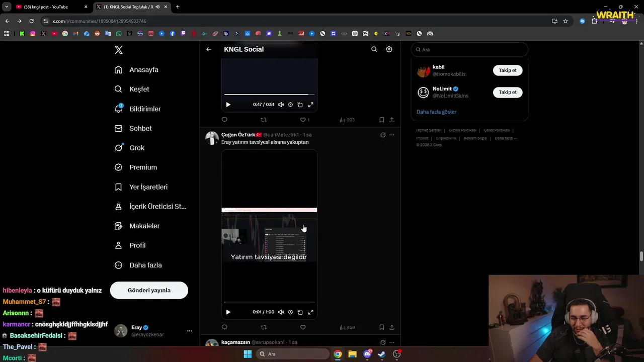644x362 pixels.
Task: Follow kabil with Takip et
Action: click(x=508, y=70)
